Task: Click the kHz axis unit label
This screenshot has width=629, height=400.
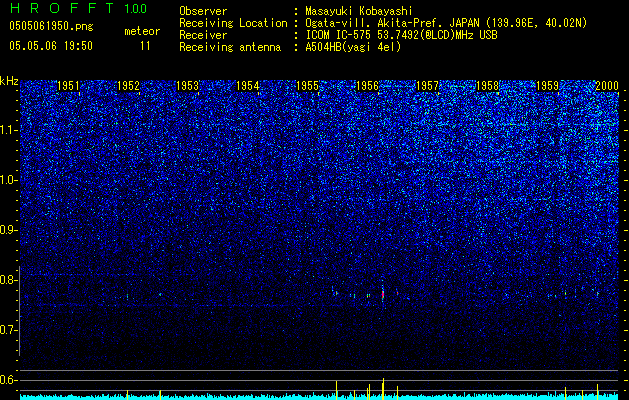Action: pyautogui.click(x=9, y=81)
